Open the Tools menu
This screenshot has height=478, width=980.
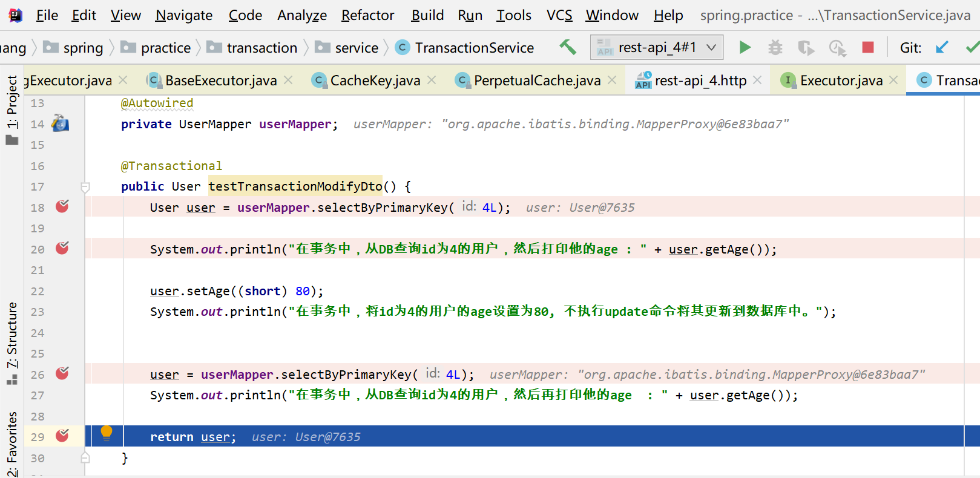tap(514, 15)
